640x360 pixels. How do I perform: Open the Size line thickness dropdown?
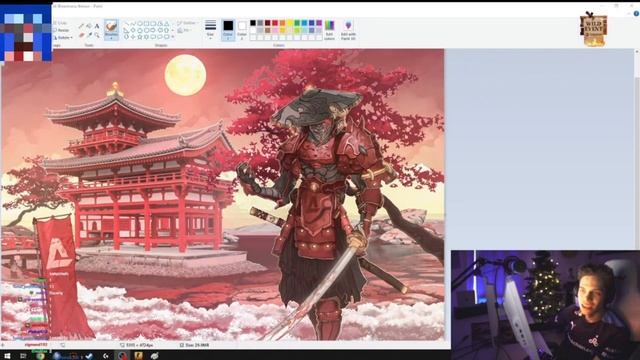[x=211, y=30]
